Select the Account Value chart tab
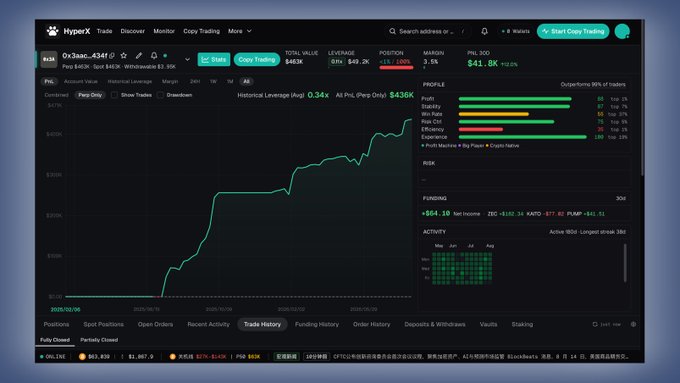The width and height of the screenshot is (680, 383). pos(81,82)
